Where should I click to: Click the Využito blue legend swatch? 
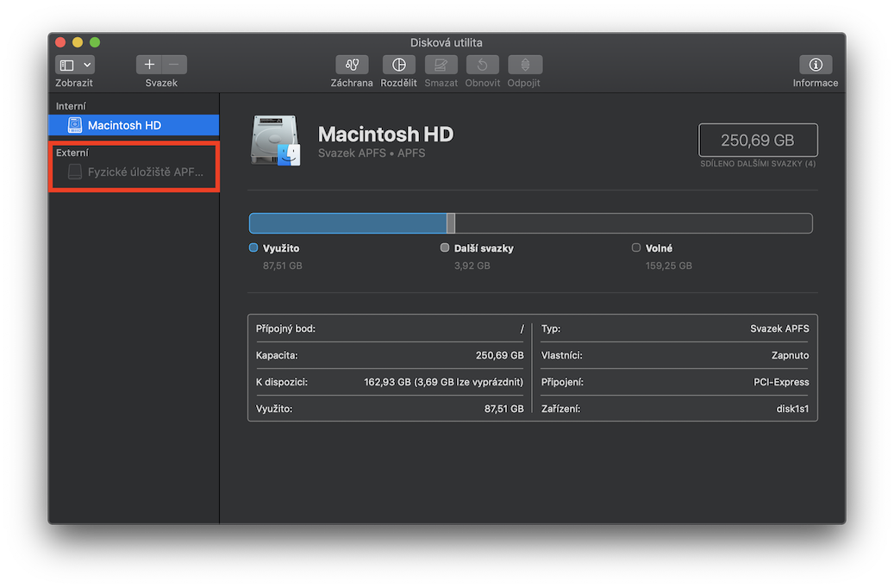pyautogui.click(x=253, y=247)
